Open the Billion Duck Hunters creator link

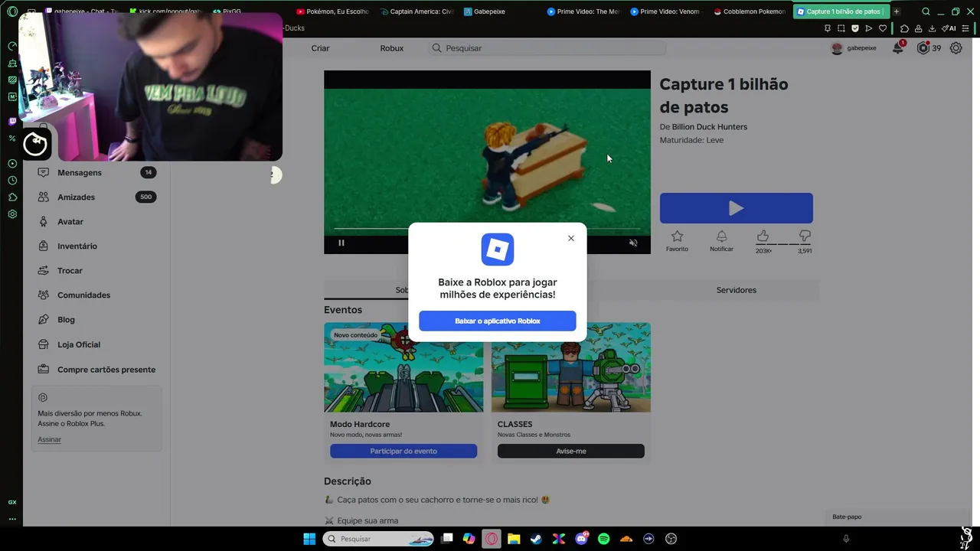pyautogui.click(x=710, y=127)
